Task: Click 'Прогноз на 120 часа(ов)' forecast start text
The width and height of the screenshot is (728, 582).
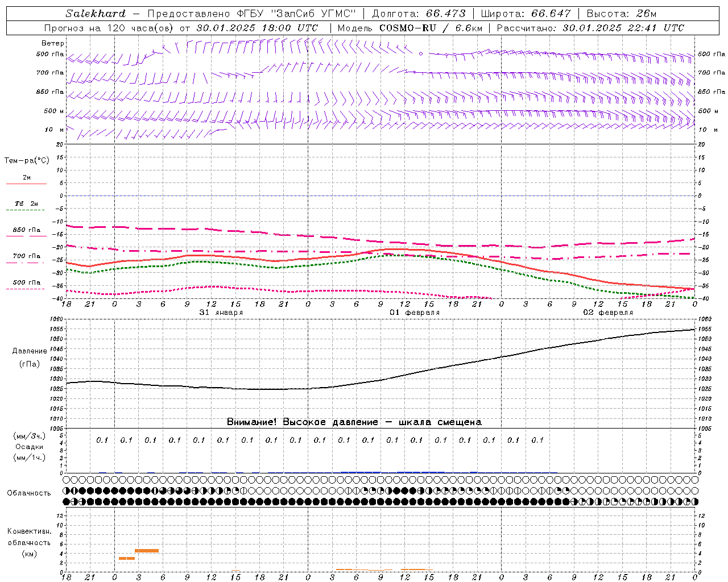Action: coord(110,28)
